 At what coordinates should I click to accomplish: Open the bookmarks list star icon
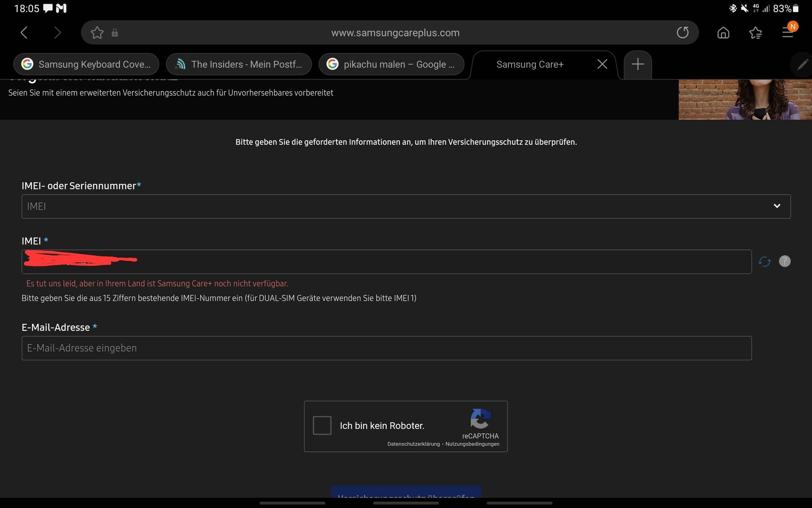[x=756, y=33]
